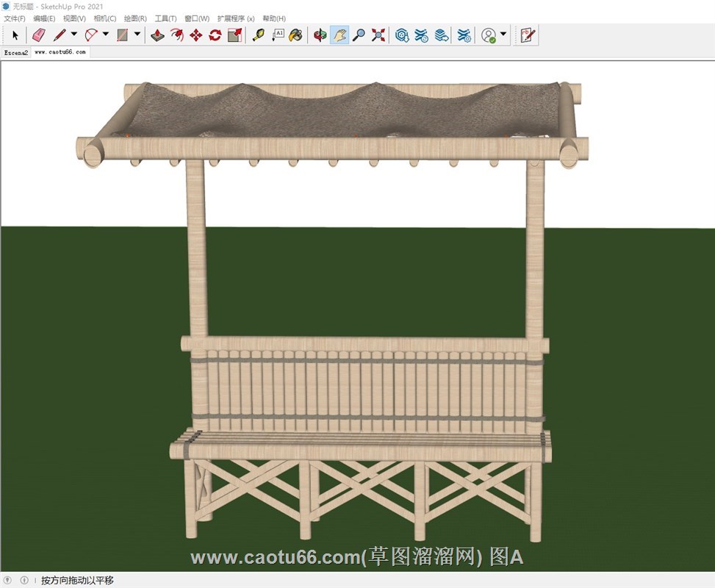Open the 3D Warehouse toolbar button
The height and width of the screenshot is (588, 715).
coord(402,35)
